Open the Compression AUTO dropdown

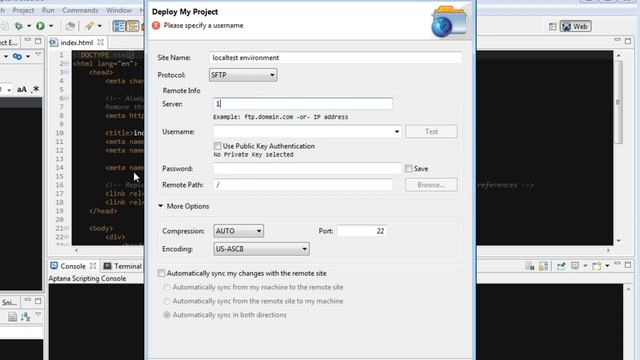point(238,231)
